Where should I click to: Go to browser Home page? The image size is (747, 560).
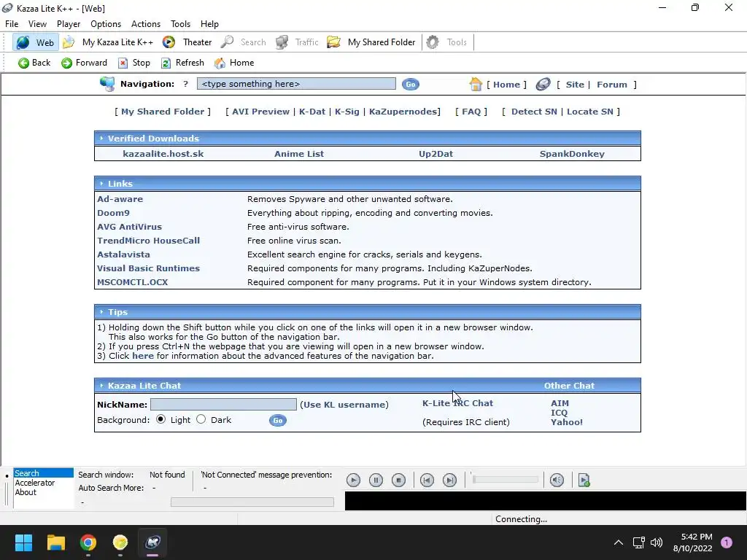point(234,63)
